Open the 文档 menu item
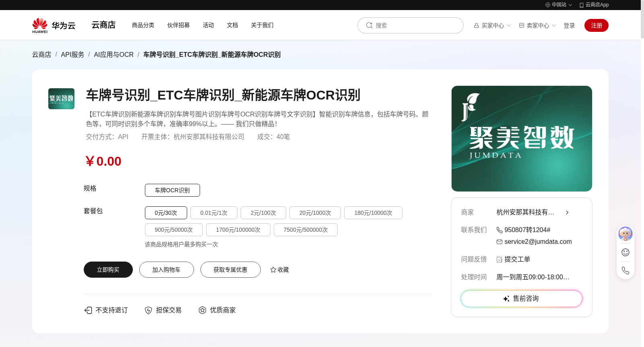Screen dimensions: 644x347 coord(232,25)
